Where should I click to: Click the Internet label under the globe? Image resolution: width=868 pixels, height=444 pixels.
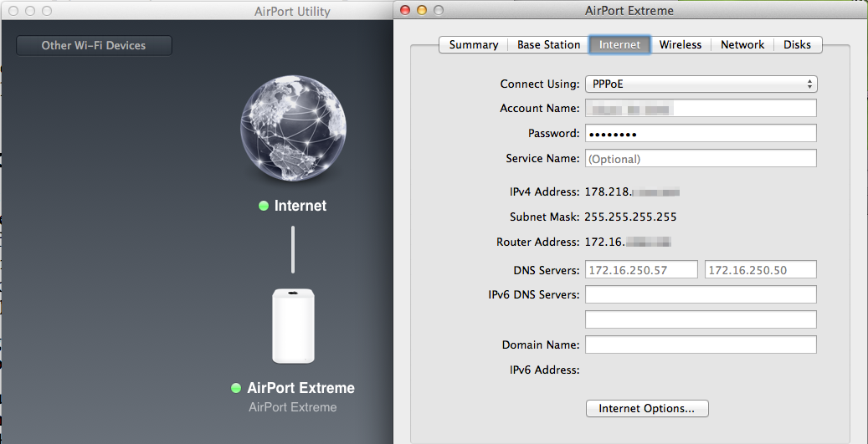300,206
